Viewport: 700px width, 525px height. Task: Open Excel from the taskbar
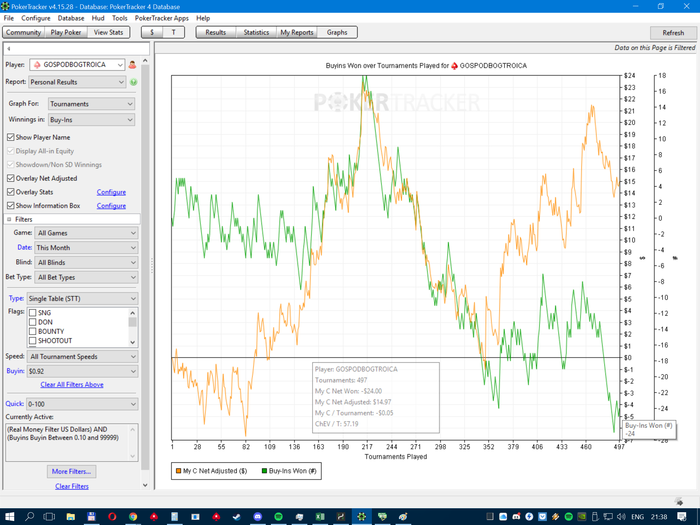[320, 517]
